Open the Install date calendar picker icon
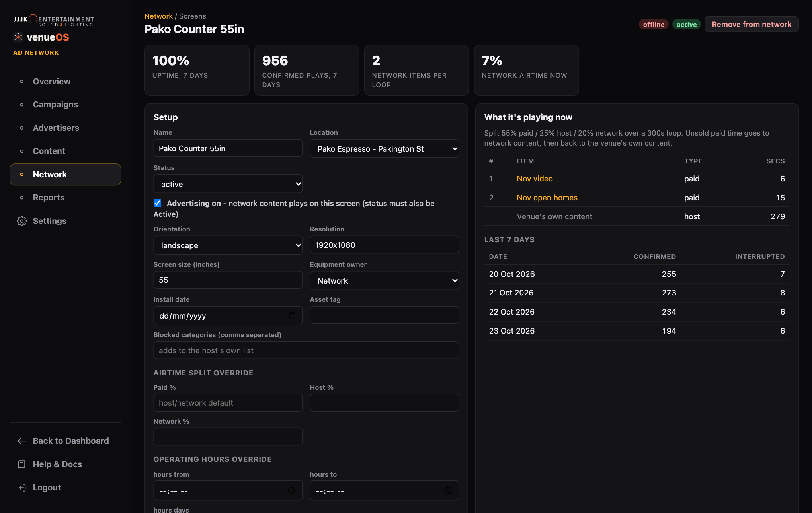812x513 pixels. click(x=292, y=315)
